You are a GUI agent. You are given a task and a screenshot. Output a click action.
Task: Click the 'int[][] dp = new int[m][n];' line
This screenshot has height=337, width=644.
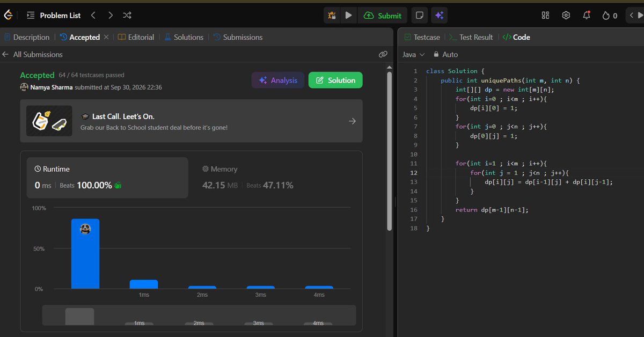coord(504,90)
